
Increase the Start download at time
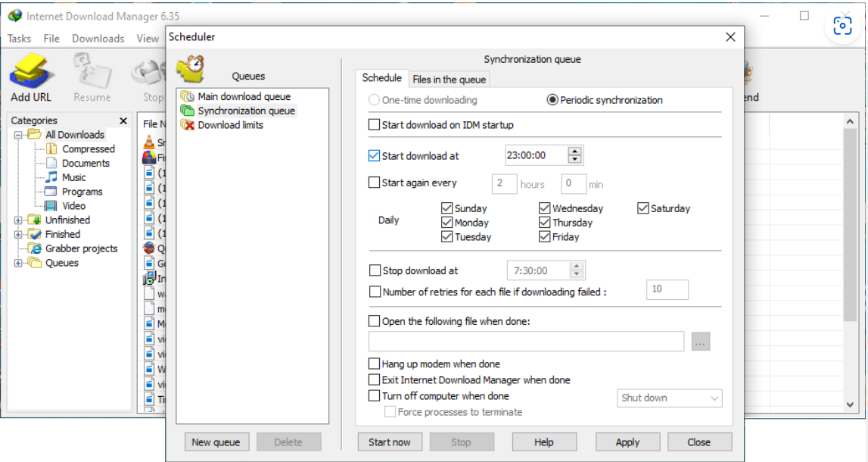tap(574, 151)
